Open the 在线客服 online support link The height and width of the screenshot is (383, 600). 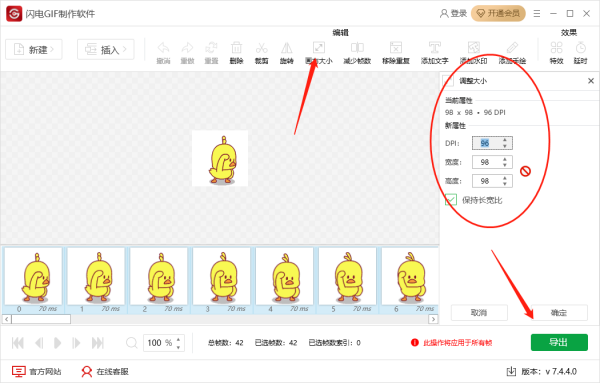tap(105, 372)
